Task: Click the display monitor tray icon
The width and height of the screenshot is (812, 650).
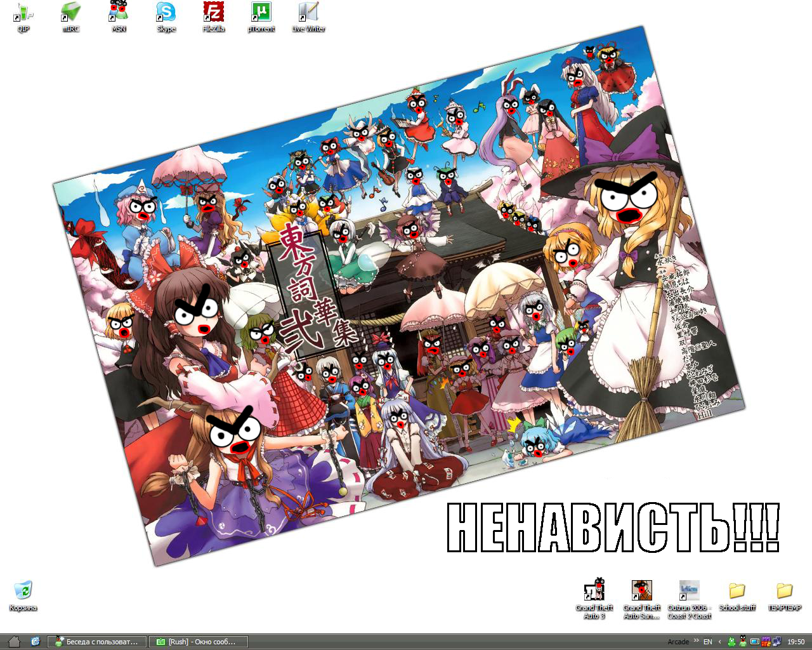Action: tap(755, 642)
